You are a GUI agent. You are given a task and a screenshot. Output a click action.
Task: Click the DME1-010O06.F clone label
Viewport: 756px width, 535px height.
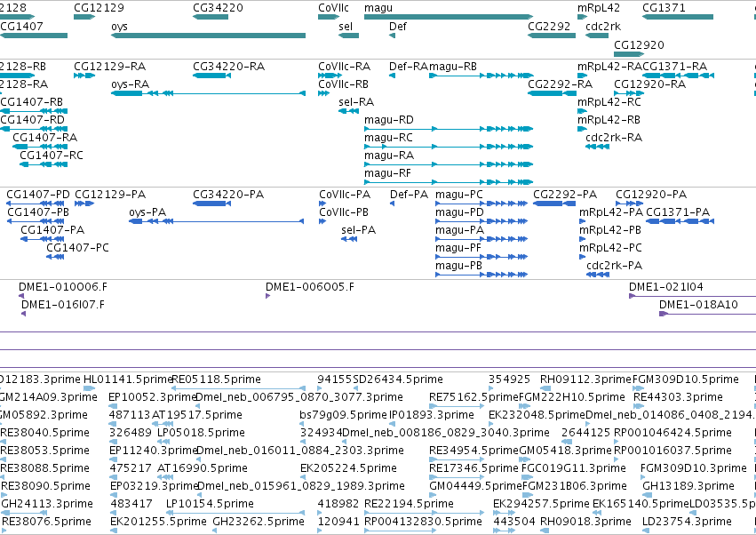(63, 287)
